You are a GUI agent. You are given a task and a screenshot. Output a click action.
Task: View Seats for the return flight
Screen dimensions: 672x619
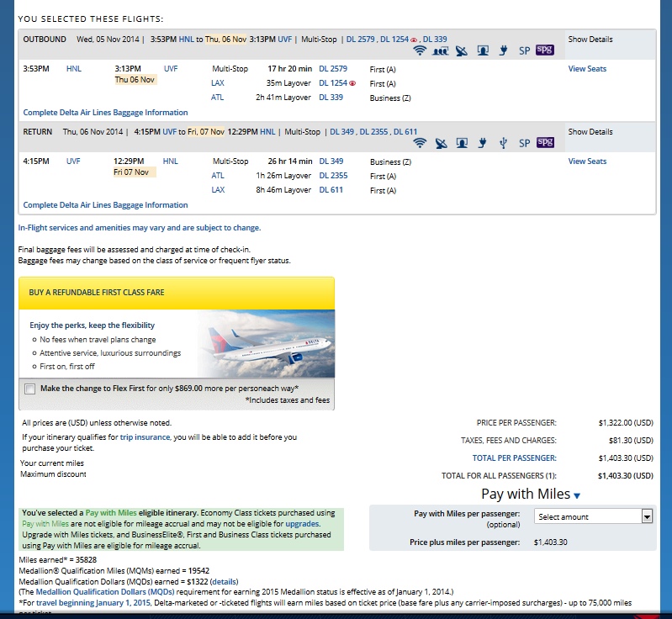click(x=587, y=161)
